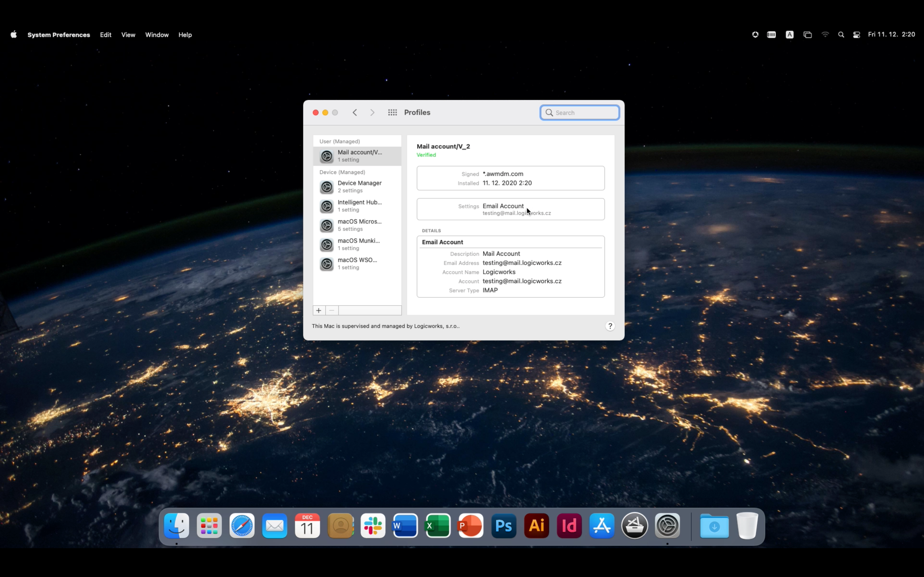Launch Photoshop from the dock
This screenshot has width=924, height=577.
pos(504,526)
